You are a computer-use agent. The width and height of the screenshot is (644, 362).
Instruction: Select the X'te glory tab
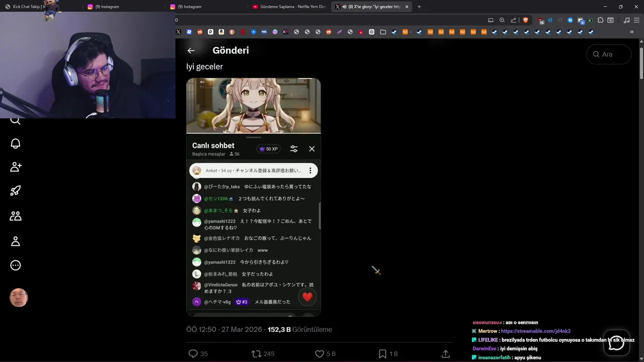(x=372, y=7)
